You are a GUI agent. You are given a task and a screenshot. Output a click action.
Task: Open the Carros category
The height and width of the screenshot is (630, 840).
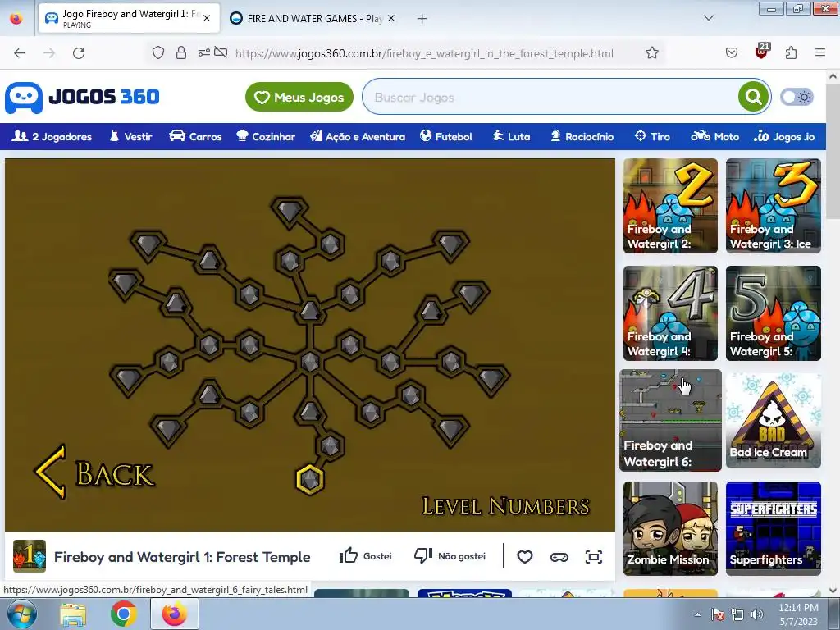pos(195,137)
